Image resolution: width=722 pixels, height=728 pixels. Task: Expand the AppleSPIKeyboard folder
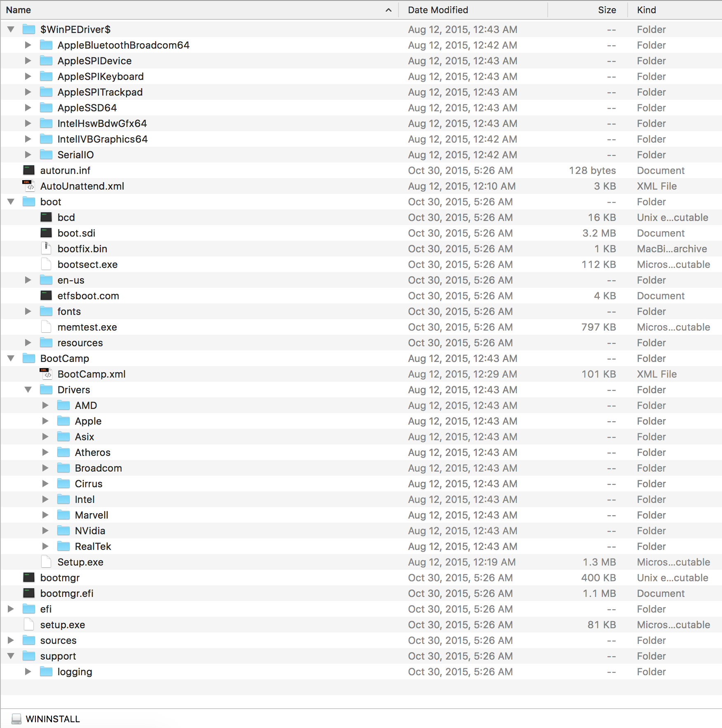[28, 76]
